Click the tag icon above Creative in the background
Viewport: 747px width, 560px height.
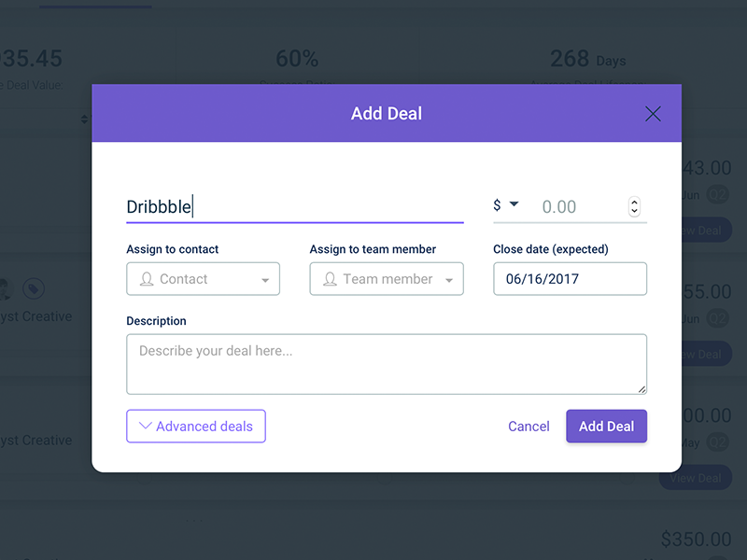(x=33, y=288)
